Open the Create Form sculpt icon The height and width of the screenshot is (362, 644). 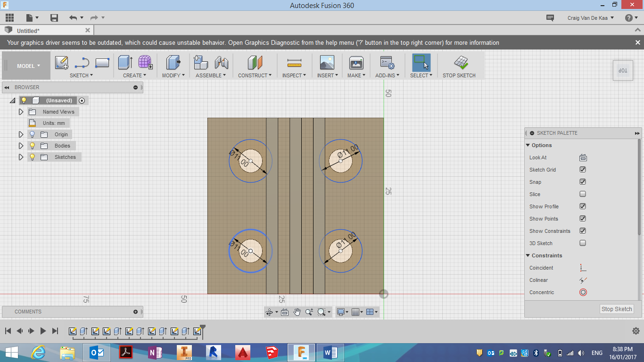pyautogui.click(x=145, y=63)
